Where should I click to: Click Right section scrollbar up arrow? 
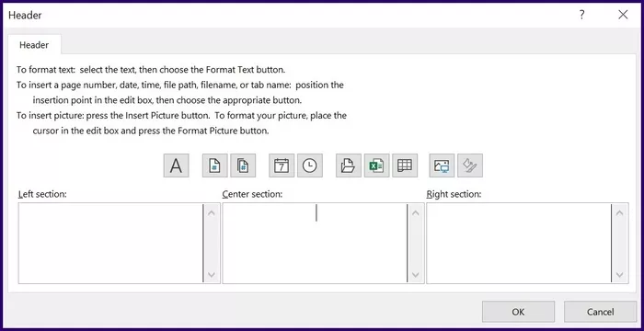point(620,212)
